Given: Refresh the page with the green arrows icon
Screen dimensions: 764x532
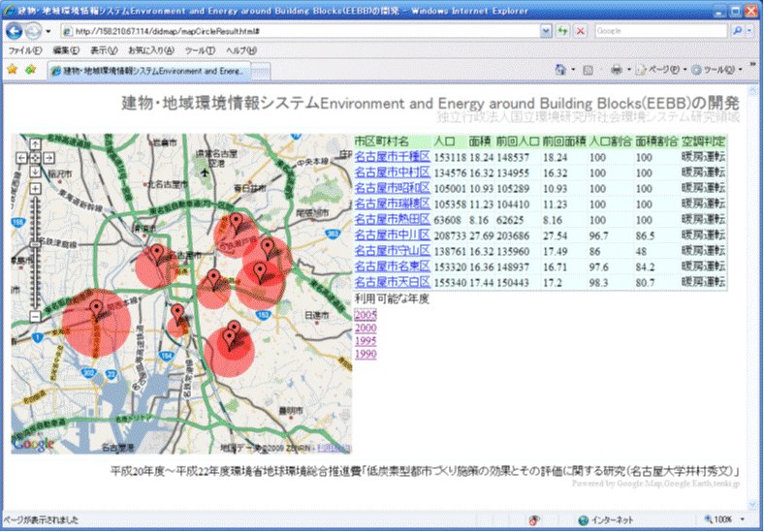Looking at the screenshot, I should (x=562, y=31).
